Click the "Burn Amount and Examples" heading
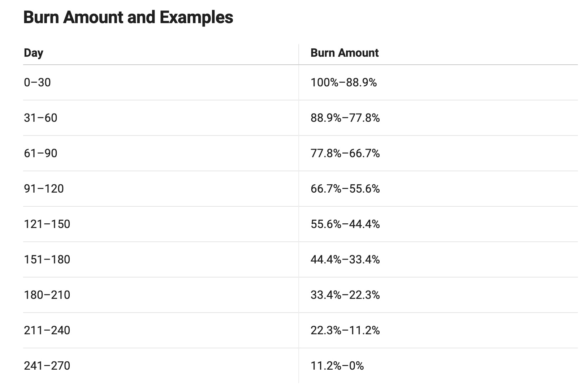This screenshot has height=391, width=588. coord(128,17)
